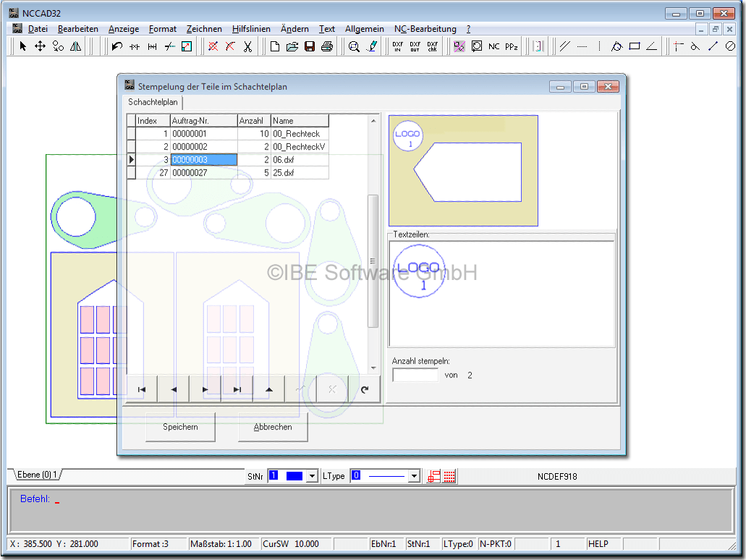
Task: Click the DXF IN import icon
Action: tap(397, 46)
